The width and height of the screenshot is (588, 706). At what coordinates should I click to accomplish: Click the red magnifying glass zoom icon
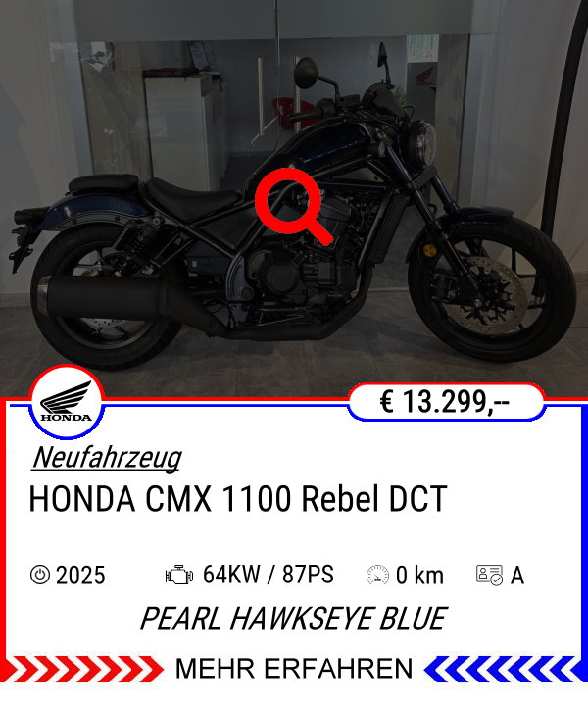pos(293,207)
